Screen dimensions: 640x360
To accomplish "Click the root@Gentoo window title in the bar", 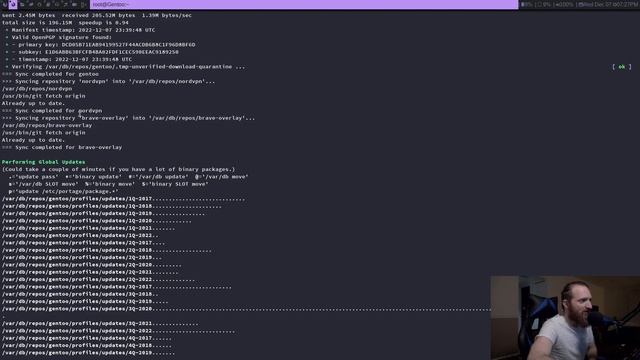I will [x=111, y=4].
